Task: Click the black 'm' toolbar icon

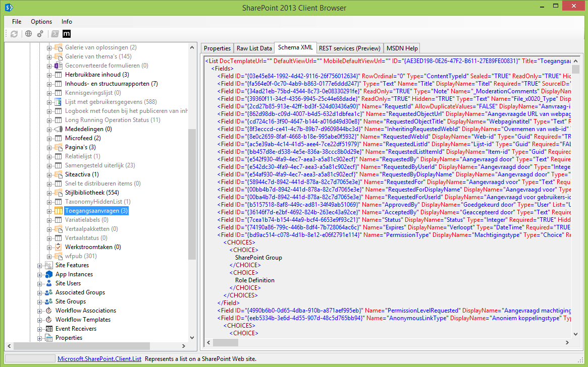Action: click(67, 34)
